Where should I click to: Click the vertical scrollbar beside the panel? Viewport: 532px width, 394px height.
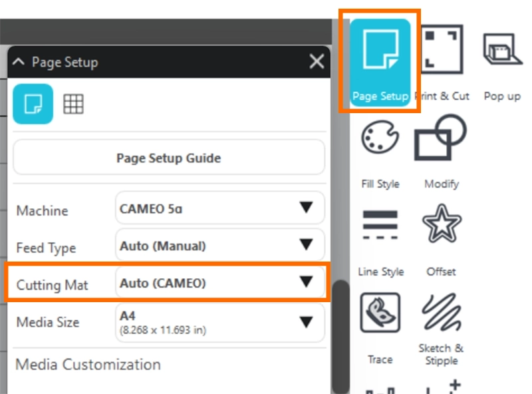coord(340,313)
